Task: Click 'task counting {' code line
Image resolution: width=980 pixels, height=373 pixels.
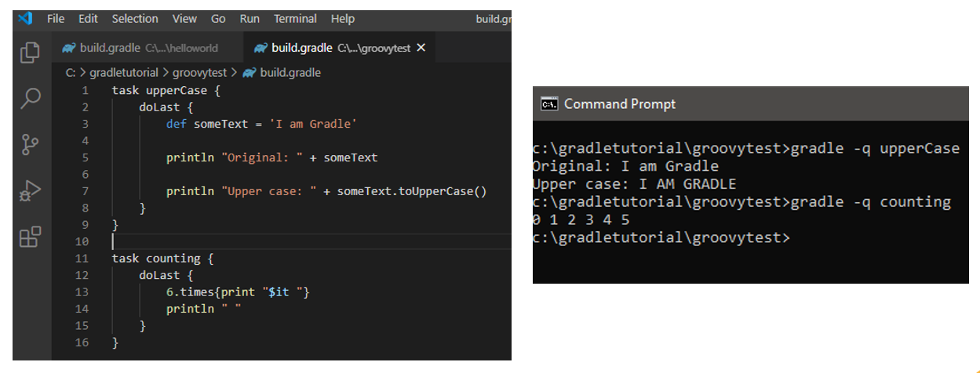Action: [x=162, y=259]
